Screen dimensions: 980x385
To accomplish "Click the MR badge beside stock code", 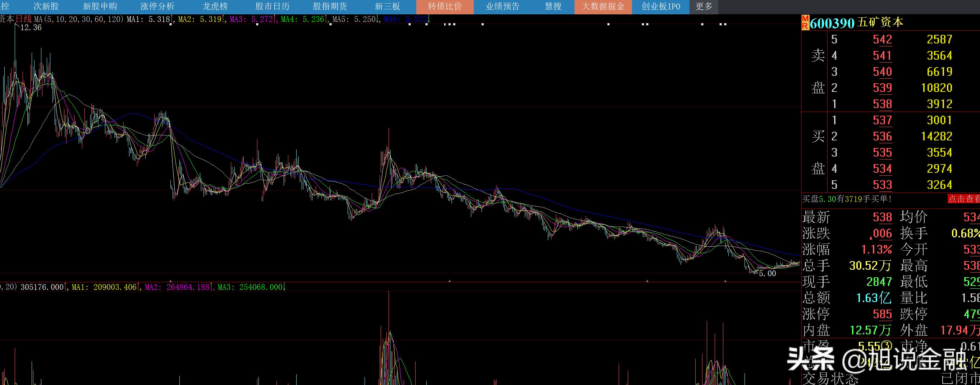I will [x=805, y=22].
